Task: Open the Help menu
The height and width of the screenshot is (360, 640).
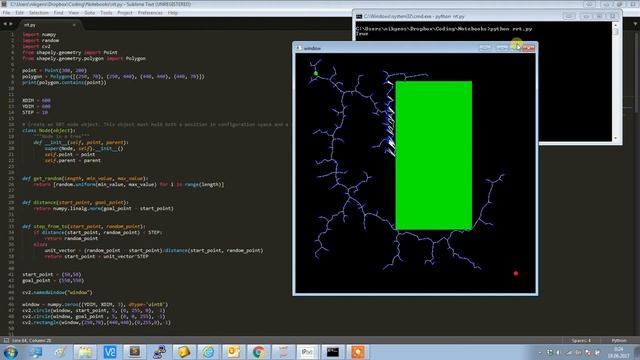Action: pos(173,13)
